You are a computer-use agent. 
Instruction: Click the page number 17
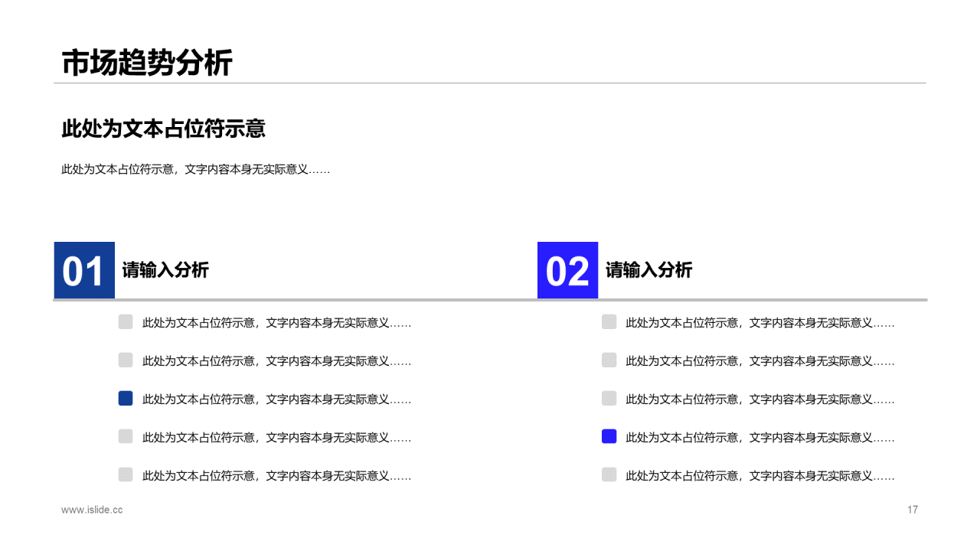912,510
